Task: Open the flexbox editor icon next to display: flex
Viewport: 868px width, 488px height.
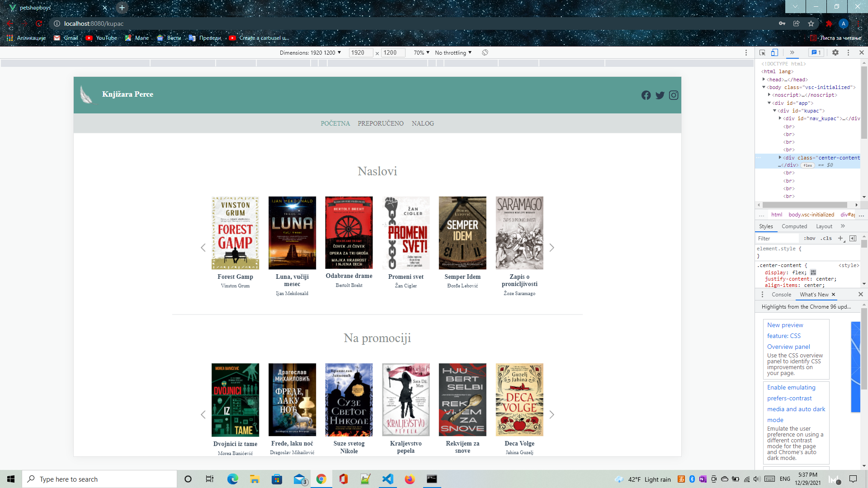Action: point(813,272)
